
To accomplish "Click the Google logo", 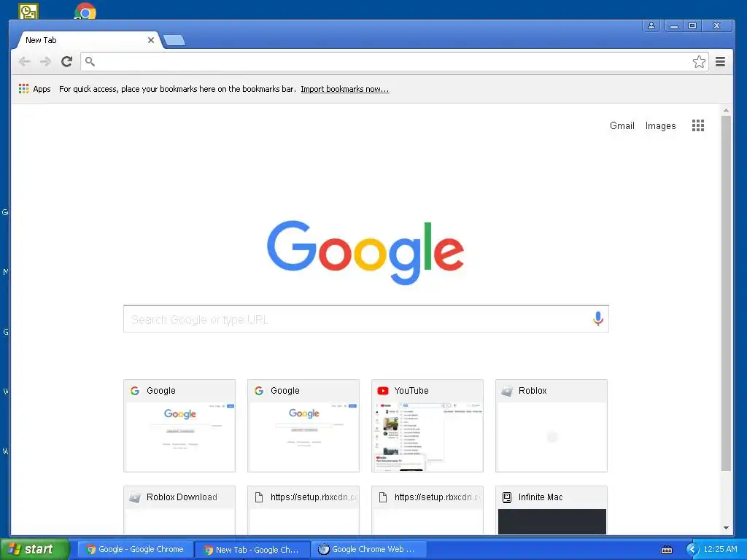I will coord(365,252).
